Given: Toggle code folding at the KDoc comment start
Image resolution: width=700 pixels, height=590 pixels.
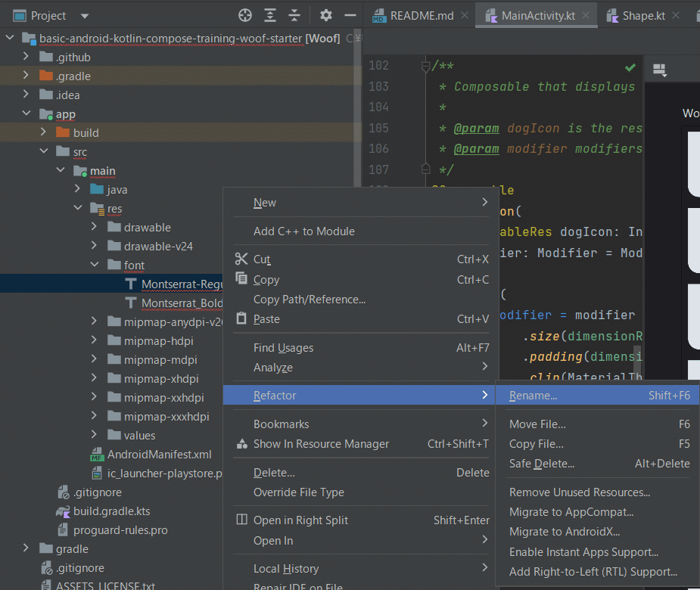Looking at the screenshot, I should pyautogui.click(x=425, y=67).
